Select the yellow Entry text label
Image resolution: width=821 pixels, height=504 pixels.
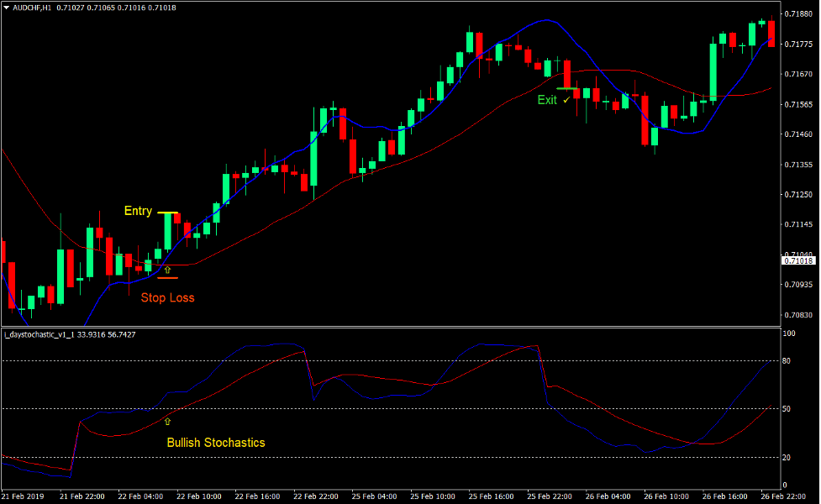click(x=138, y=211)
